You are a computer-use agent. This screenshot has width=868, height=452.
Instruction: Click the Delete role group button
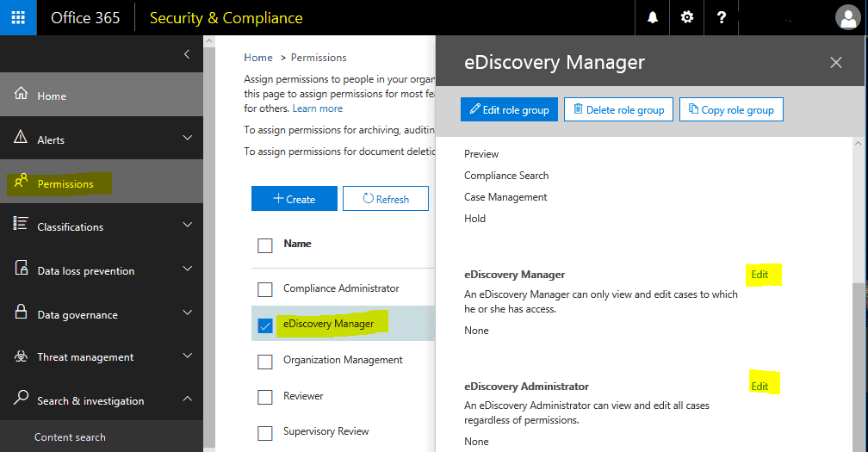[618, 109]
